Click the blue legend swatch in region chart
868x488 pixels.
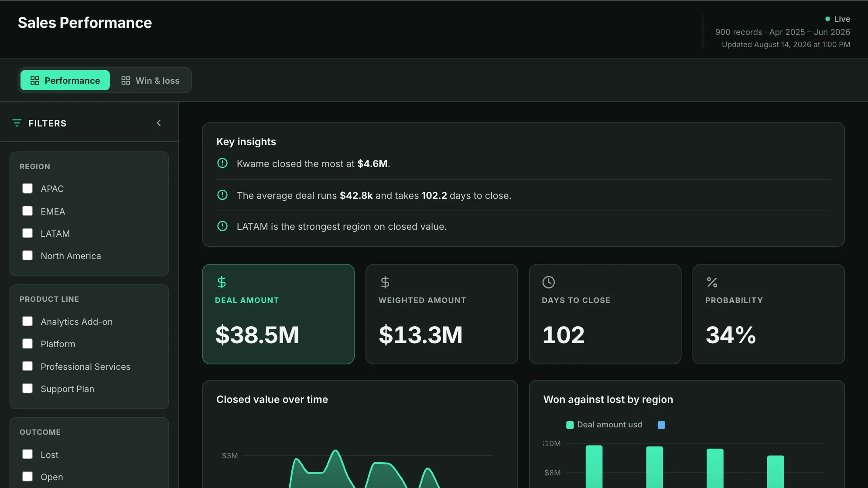point(661,425)
